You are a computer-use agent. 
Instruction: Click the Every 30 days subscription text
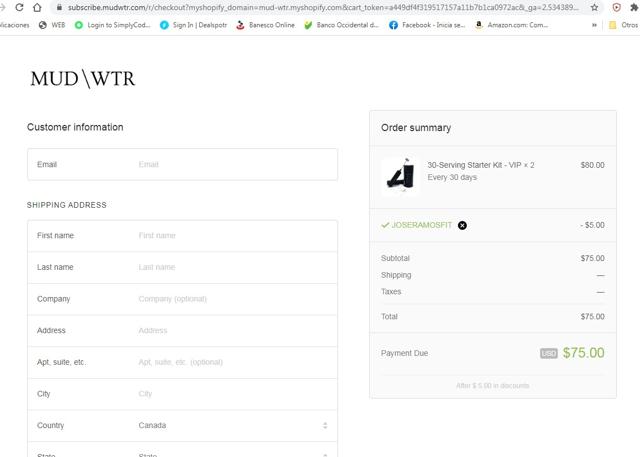pyautogui.click(x=452, y=177)
